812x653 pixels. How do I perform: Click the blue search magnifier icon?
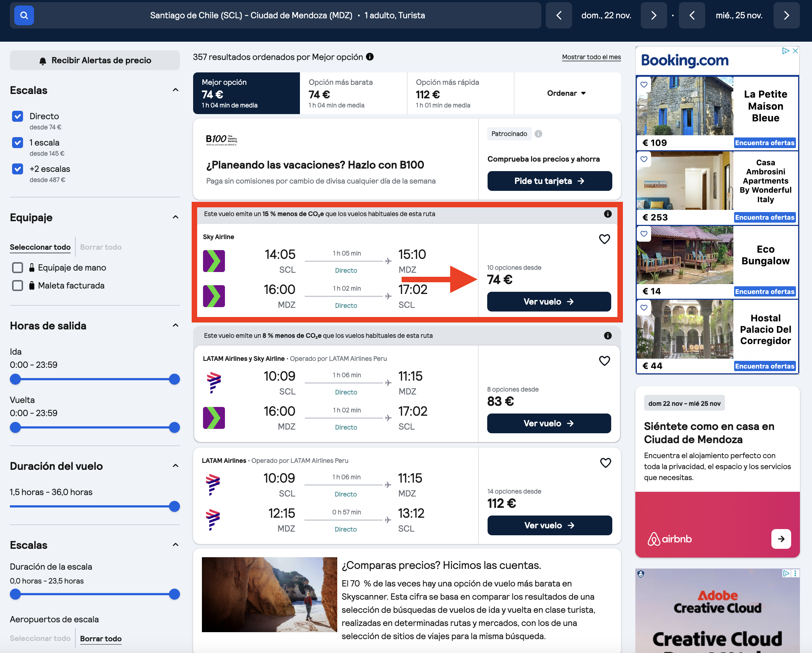pyautogui.click(x=24, y=15)
